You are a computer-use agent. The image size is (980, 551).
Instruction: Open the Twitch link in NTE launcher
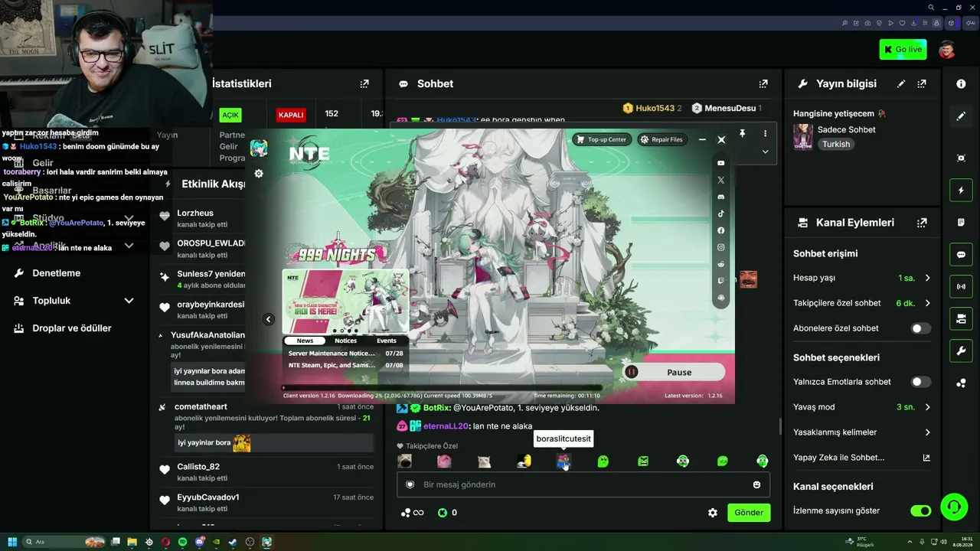[x=721, y=281]
